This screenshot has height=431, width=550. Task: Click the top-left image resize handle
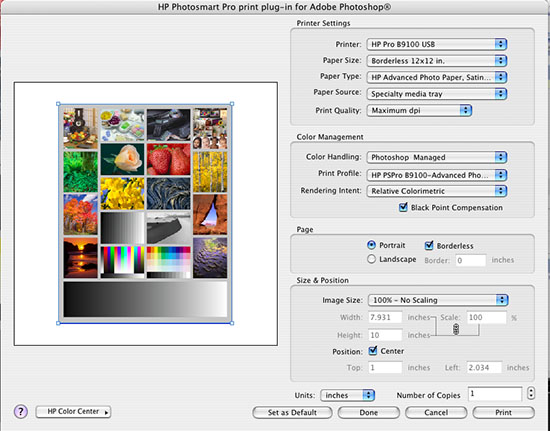coord(58,104)
